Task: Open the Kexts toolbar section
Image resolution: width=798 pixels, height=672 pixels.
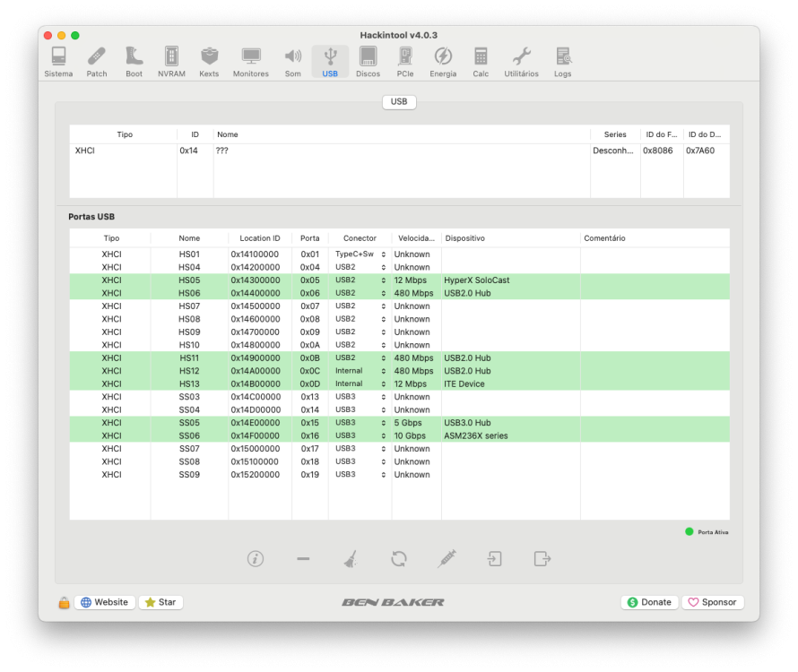Action: [209, 62]
